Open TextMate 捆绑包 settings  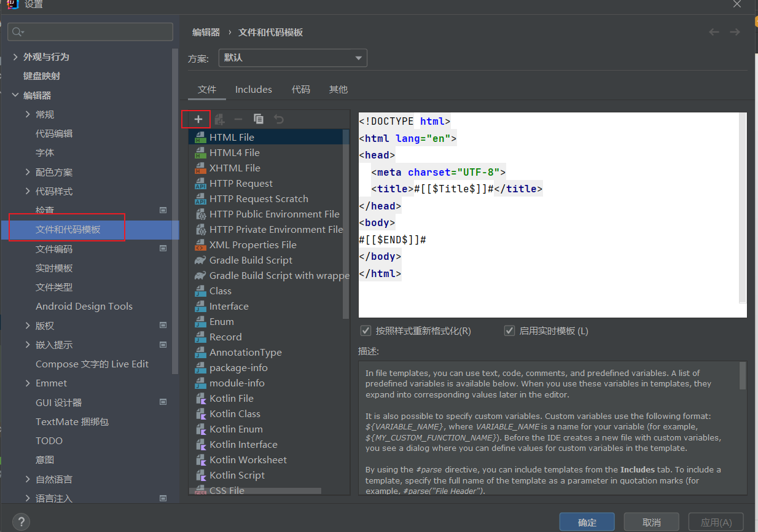point(72,421)
